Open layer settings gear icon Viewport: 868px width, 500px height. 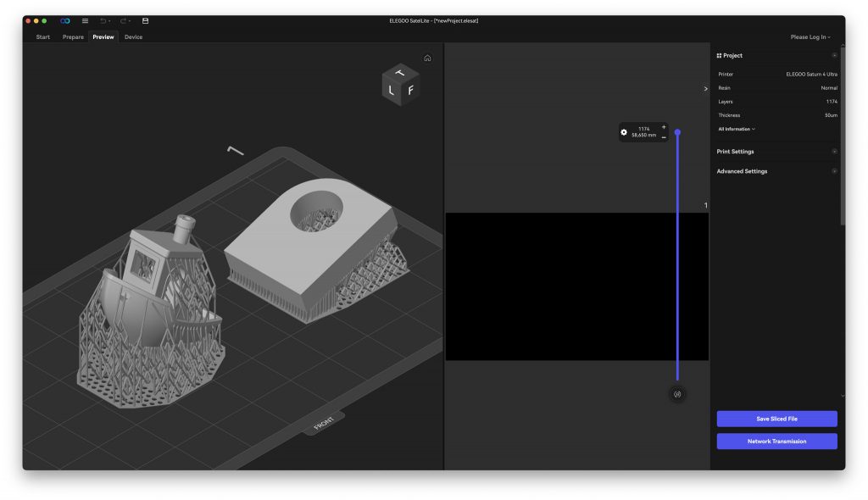click(625, 132)
